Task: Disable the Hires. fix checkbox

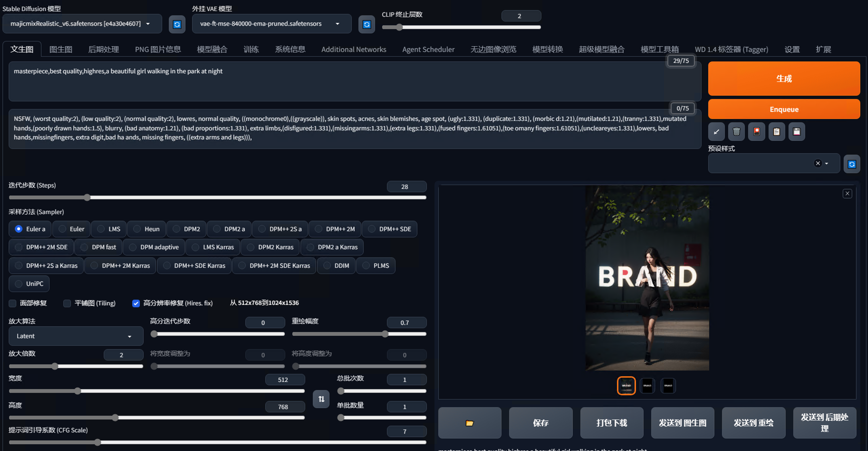Action: (x=136, y=303)
